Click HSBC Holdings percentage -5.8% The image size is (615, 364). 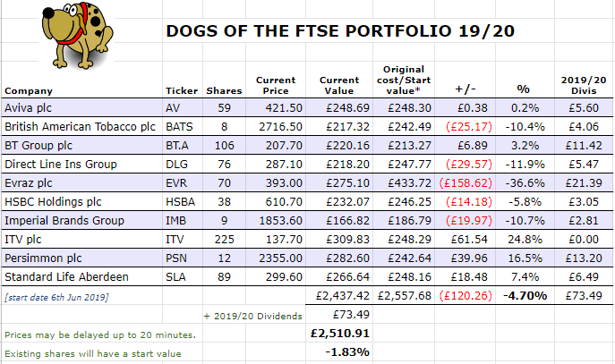coord(525,202)
